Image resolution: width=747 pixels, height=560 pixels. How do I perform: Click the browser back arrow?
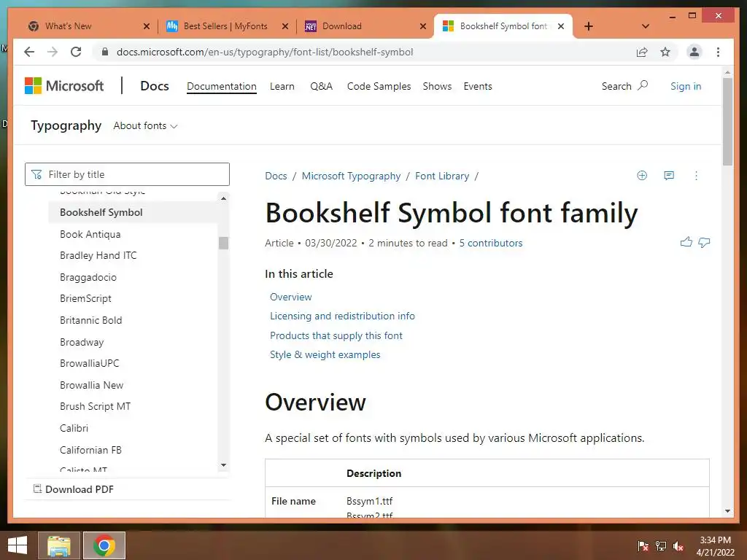click(29, 52)
